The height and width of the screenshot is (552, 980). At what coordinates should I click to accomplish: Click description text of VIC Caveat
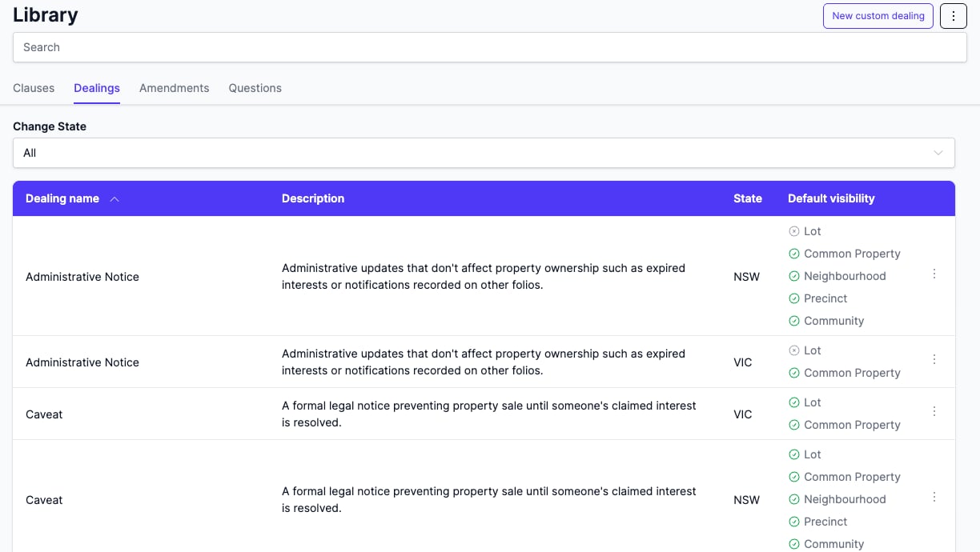(x=489, y=414)
